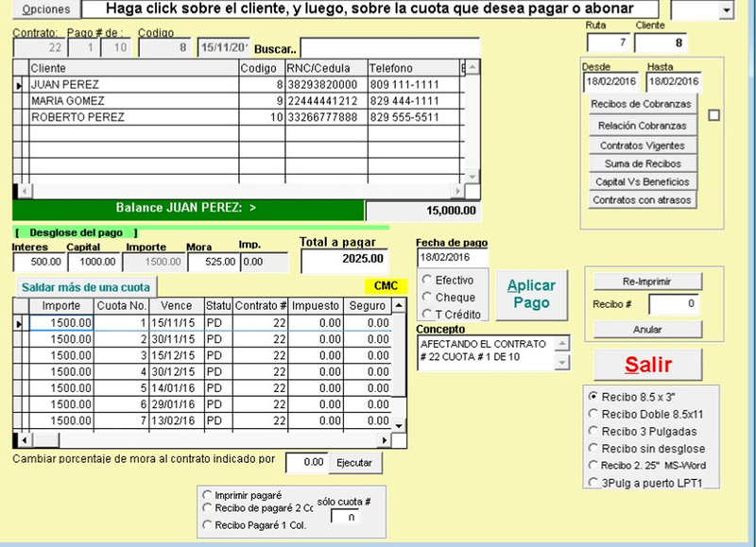Select the JUAN PEREZ client row
This screenshot has height=547, width=756.
[x=239, y=85]
